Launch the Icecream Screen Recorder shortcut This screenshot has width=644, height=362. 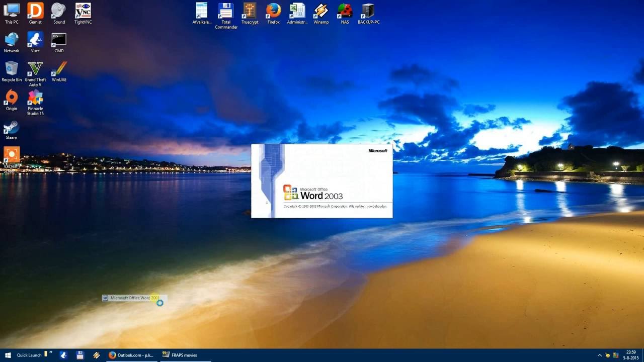(12, 160)
